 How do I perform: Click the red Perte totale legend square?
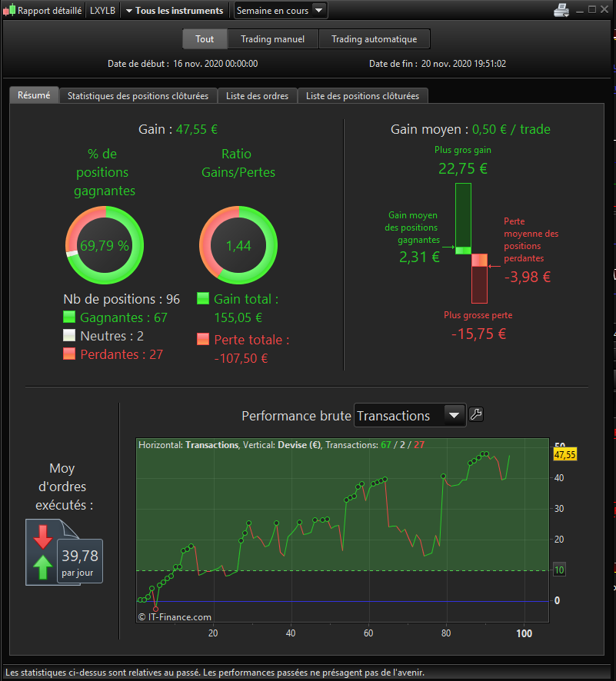203,339
